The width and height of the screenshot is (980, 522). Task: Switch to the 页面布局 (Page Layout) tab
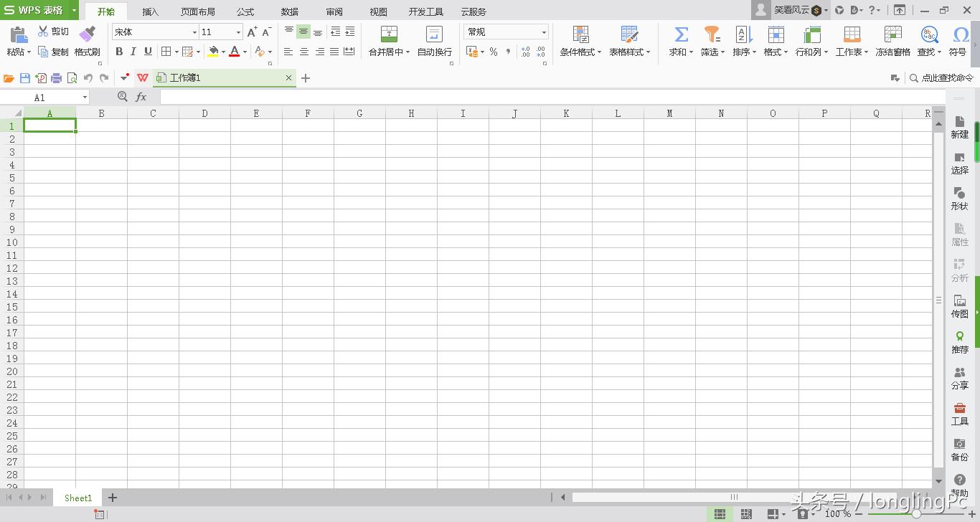pyautogui.click(x=198, y=11)
